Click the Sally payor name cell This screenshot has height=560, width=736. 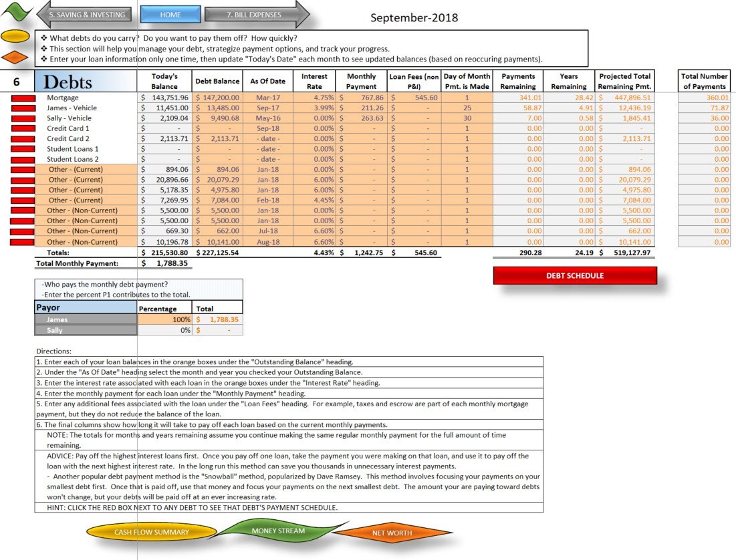pos(86,330)
